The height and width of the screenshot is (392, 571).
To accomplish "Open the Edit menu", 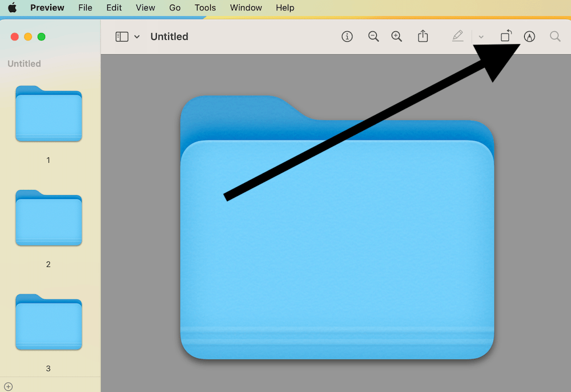I will coord(114,7).
